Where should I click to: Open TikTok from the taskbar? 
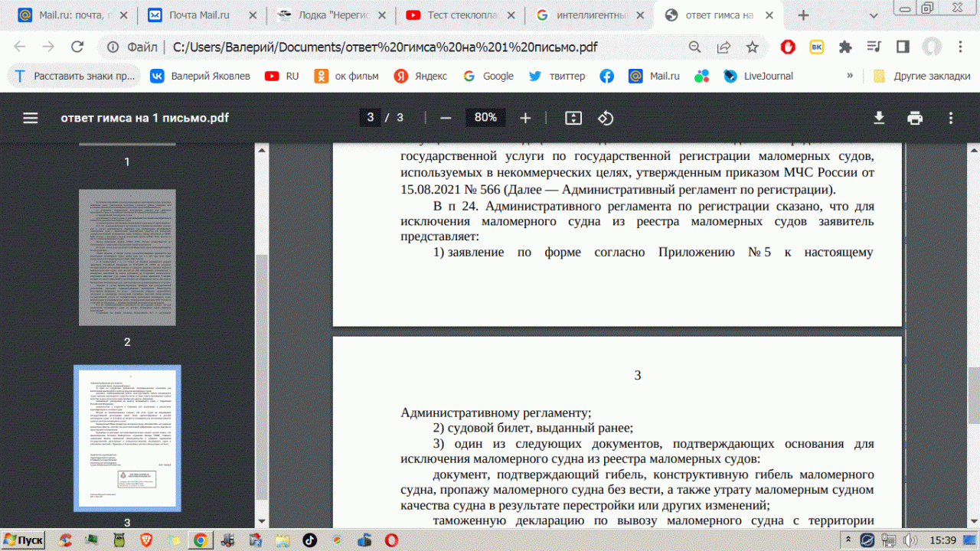(x=309, y=540)
